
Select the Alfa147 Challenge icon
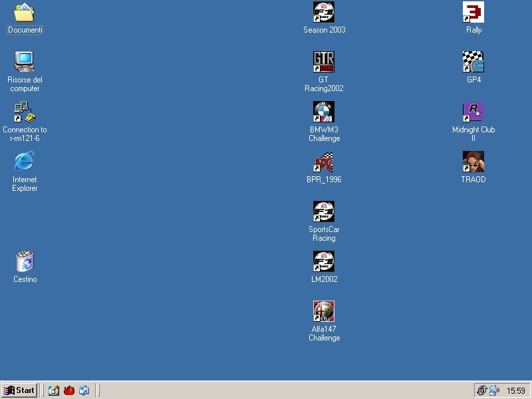pyautogui.click(x=324, y=311)
